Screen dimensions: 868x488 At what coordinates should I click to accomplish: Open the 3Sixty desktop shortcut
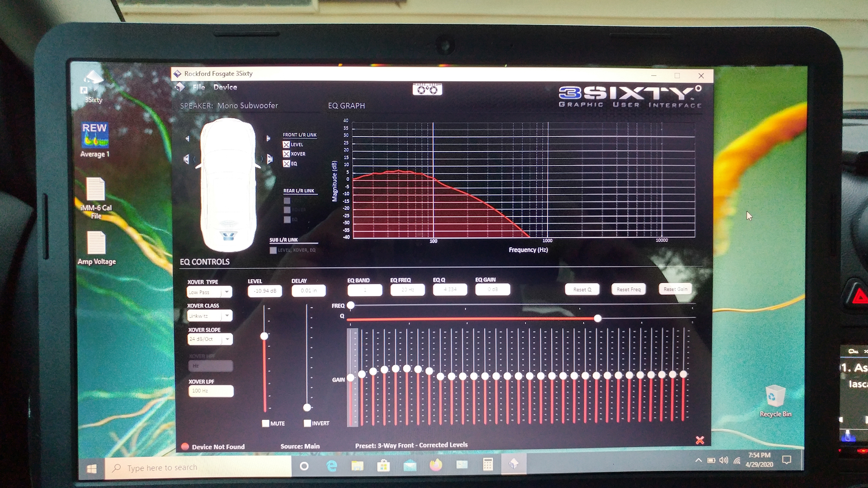coord(94,87)
